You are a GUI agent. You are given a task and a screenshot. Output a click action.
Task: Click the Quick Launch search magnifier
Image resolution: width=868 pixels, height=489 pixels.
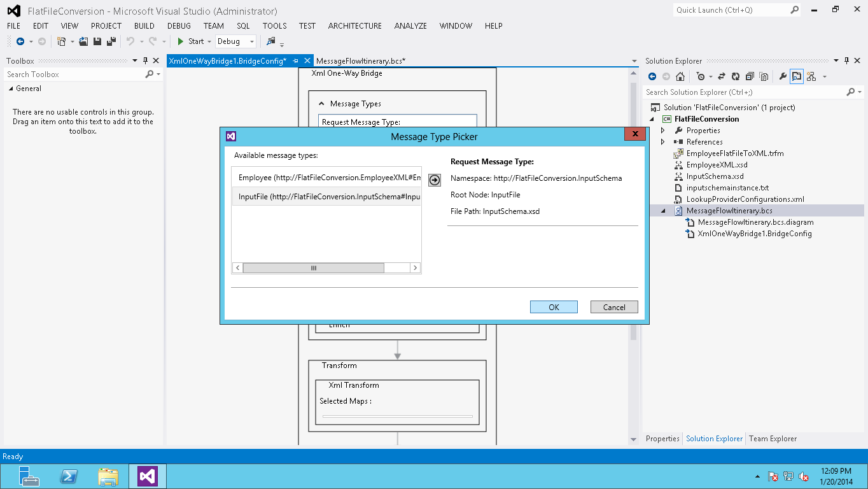795,10
